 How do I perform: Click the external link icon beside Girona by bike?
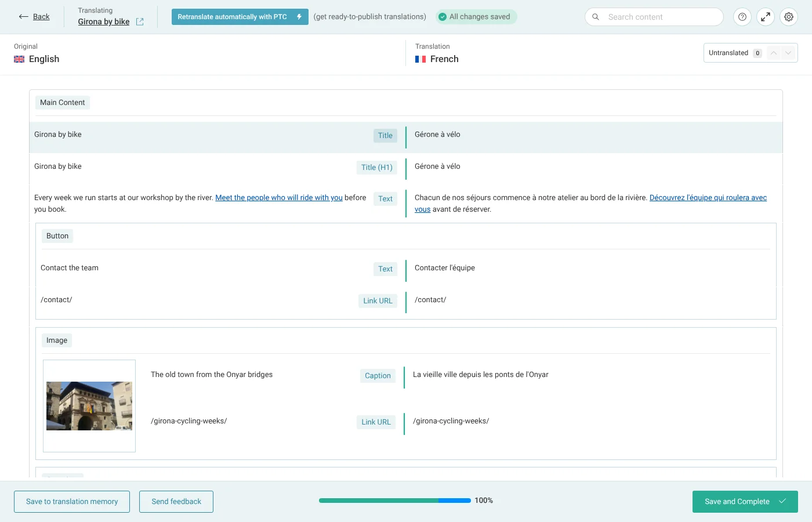pyautogui.click(x=140, y=21)
